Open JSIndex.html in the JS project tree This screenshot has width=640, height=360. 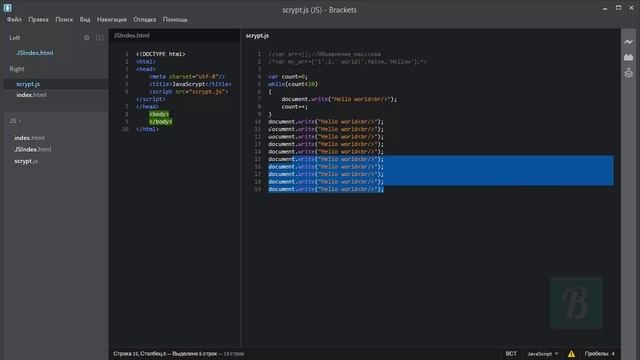click(33, 149)
